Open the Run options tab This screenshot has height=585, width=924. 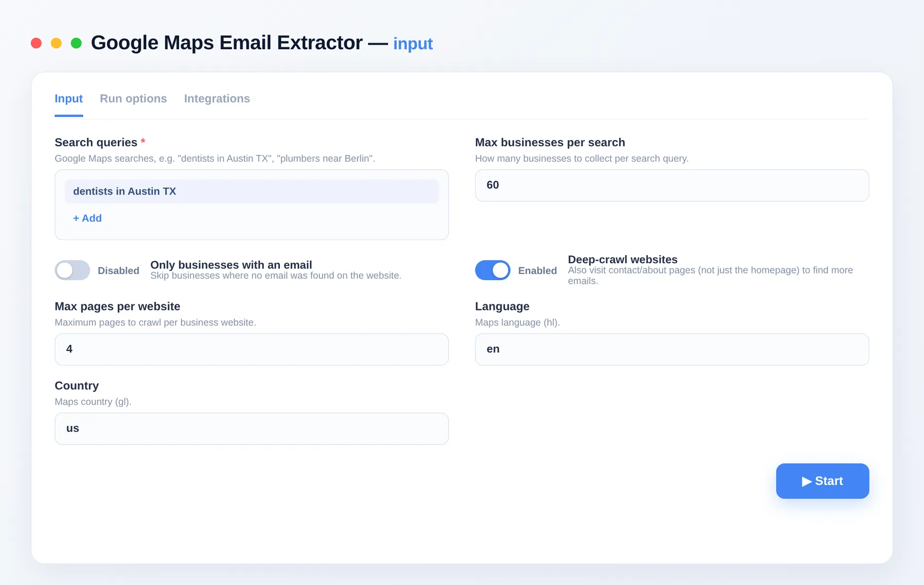click(x=133, y=99)
